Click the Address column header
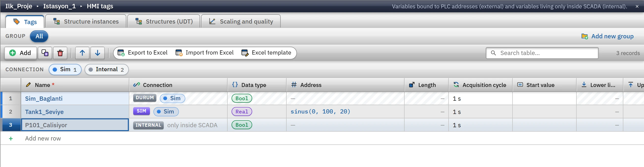644x167 pixels. coord(345,85)
